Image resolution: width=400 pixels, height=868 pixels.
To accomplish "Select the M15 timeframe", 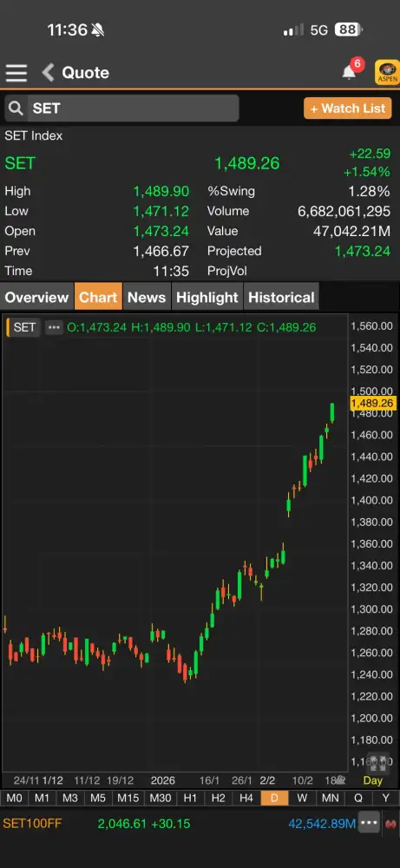I will 128,798.
